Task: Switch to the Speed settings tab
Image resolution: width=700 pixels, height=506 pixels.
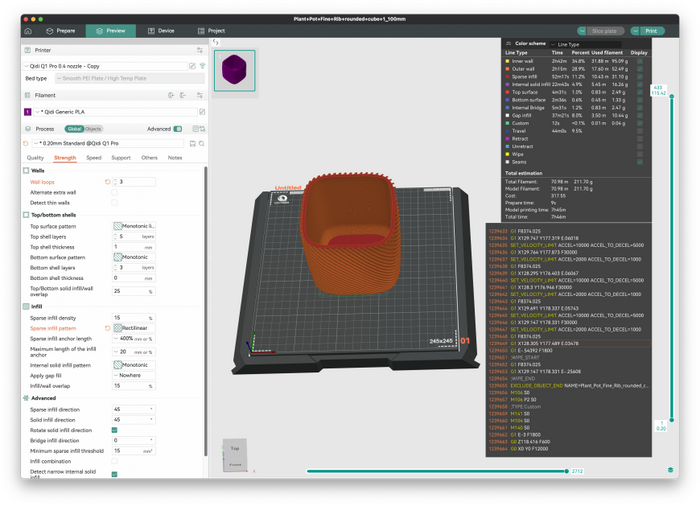Action: pyautogui.click(x=93, y=158)
